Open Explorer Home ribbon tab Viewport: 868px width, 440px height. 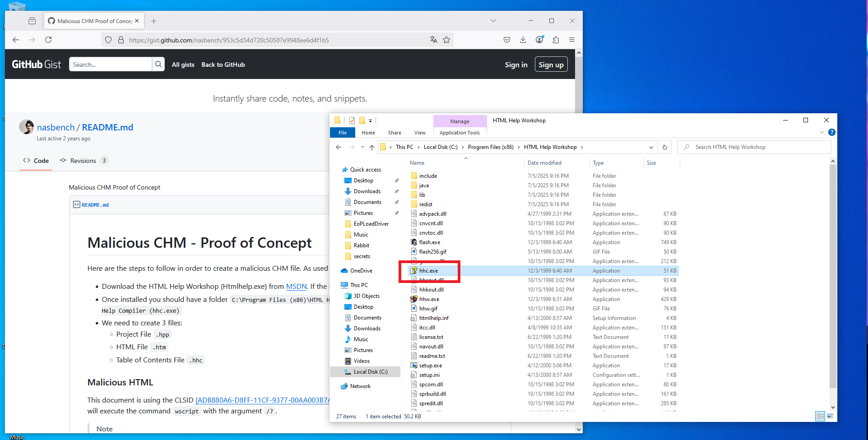pyautogui.click(x=368, y=133)
